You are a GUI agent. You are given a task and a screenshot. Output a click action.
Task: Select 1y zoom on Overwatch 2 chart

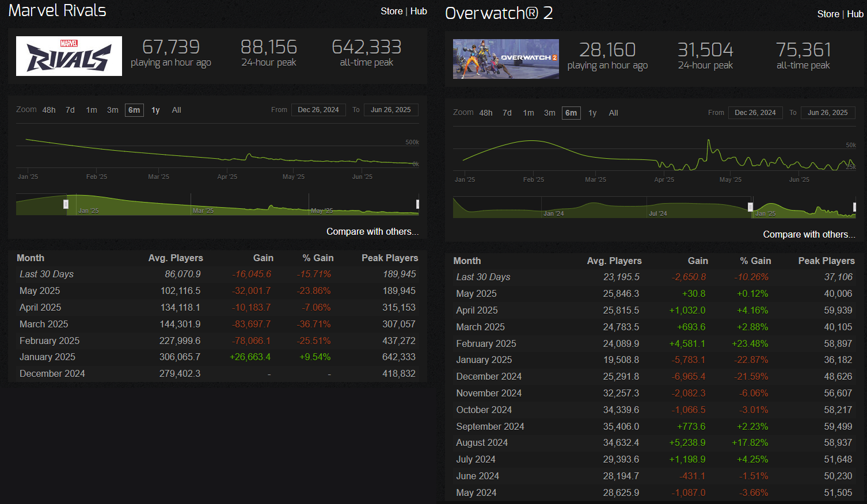592,113
